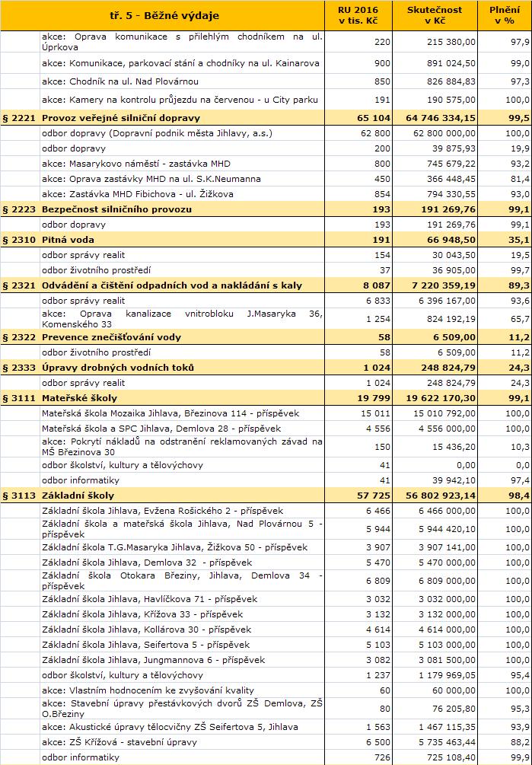Select 'Kamery na kontrolu průjezdu na červenou' row

266,100
